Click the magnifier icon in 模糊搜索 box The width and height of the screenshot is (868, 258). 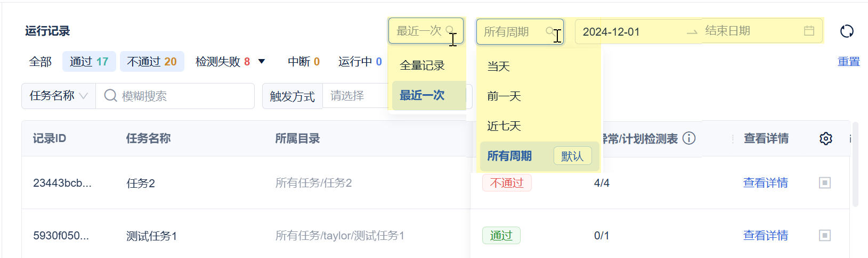tap(110, 96)
